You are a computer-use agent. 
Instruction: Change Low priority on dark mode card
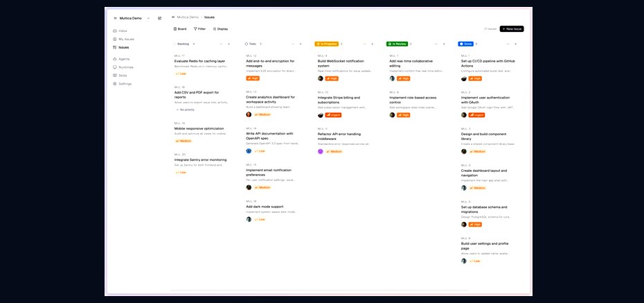click(x=260, y=220)
